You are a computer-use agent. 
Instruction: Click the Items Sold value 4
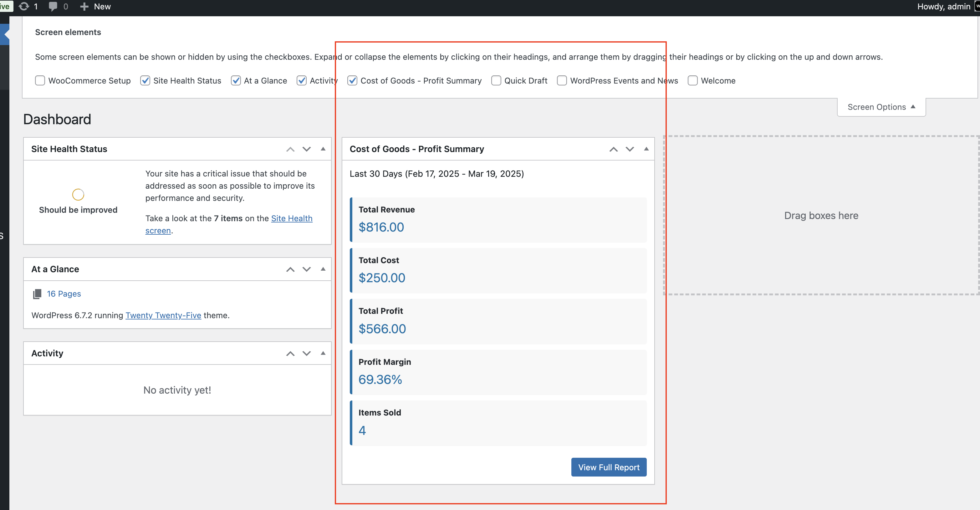(362, 431)
